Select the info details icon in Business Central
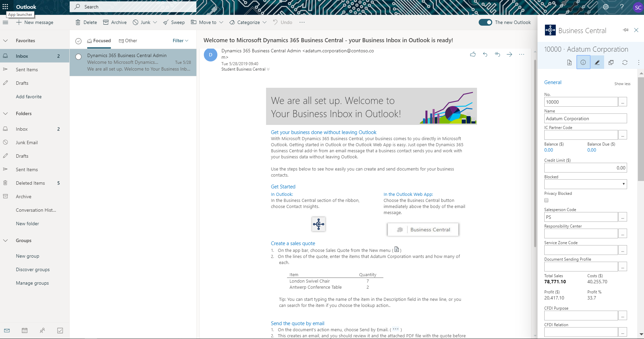 click(x=583, y=62)
